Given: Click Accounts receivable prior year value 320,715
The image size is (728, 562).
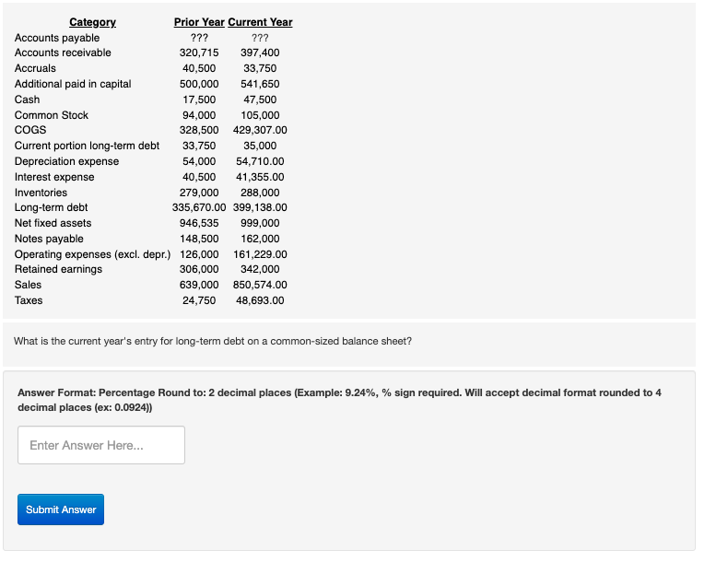Looking at the screenshot, I should coord(199,53).
